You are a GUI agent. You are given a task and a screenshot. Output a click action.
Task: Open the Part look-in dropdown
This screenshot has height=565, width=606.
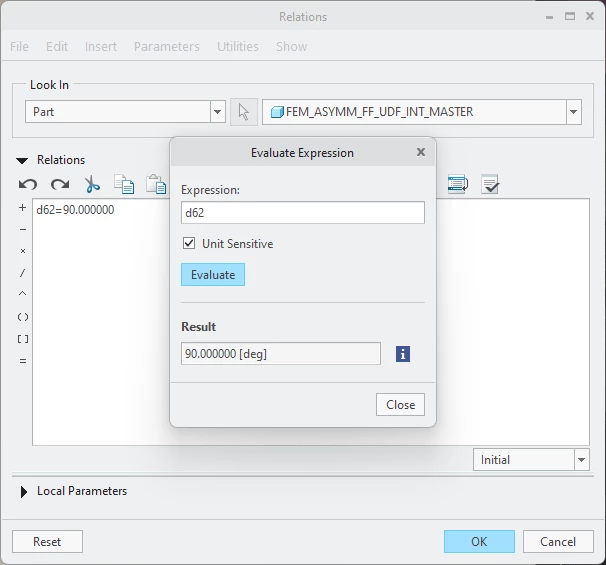[x=218, y=112]
